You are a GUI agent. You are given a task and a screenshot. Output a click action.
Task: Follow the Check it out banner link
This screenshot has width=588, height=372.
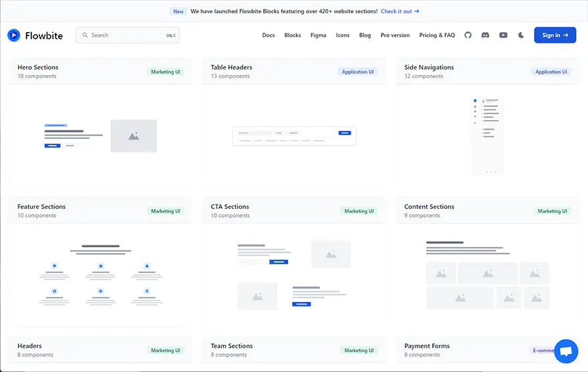point(400,11)
